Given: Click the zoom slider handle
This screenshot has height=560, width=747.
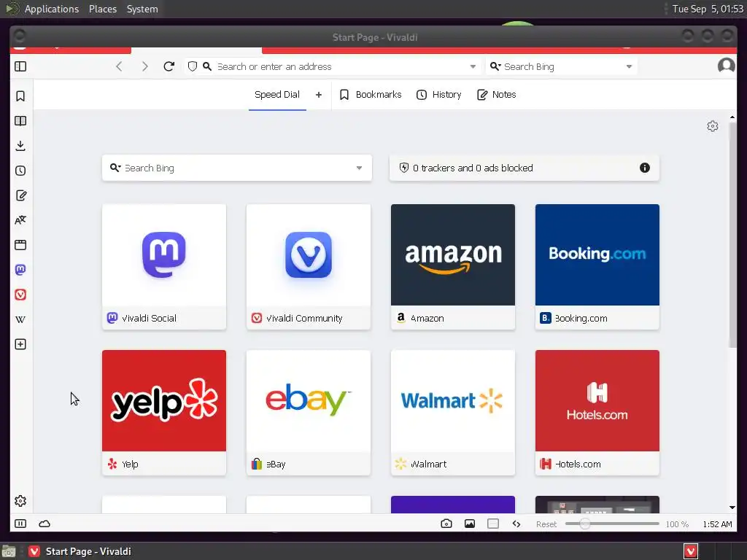Looking at the screenshot, I should coord(584,524).
